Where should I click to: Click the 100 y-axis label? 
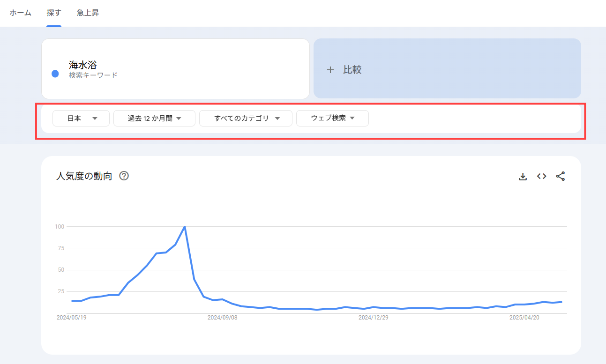[60, 227]
